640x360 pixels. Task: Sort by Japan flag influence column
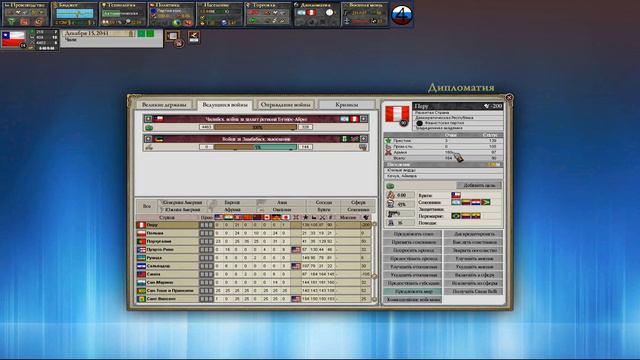[x=286, y=218]
